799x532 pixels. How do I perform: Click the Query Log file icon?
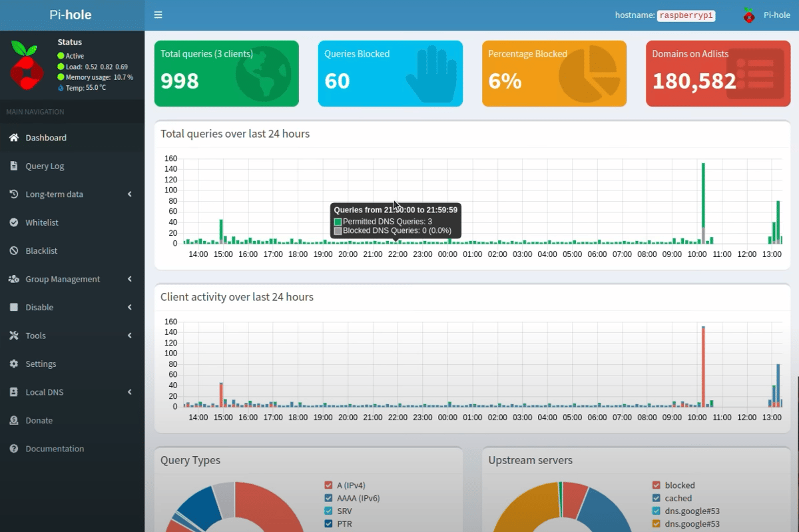[13, 166]
